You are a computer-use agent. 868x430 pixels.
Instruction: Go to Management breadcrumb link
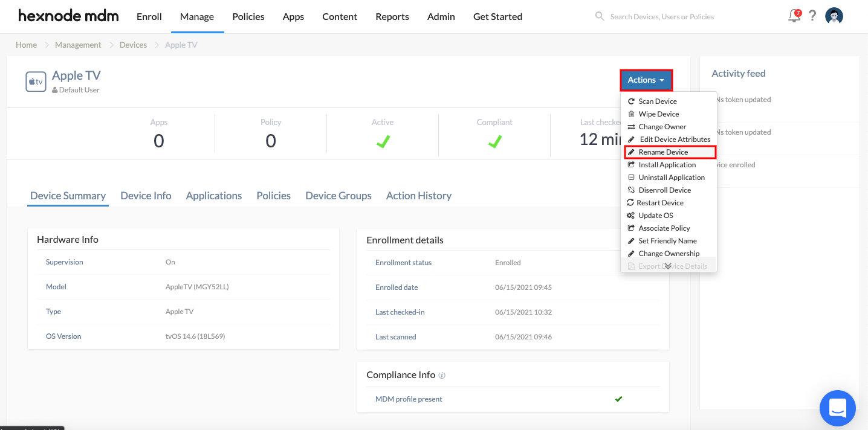point(78,45)
